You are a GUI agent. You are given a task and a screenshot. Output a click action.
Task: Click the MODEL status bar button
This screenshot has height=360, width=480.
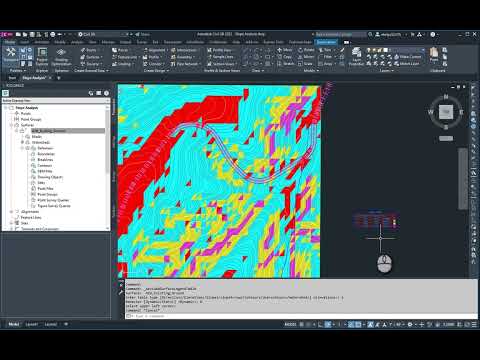[290, 324]
